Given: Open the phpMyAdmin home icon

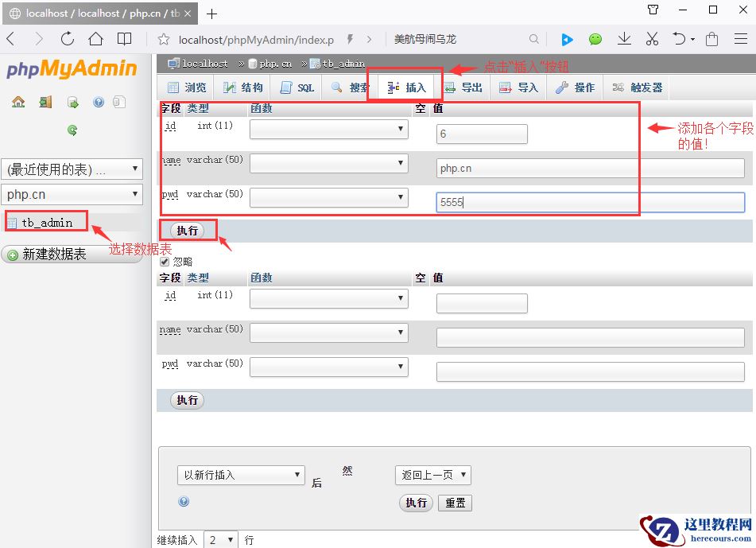Looking at the screenshot, I should pyautogui.click(x=18, y=102).
